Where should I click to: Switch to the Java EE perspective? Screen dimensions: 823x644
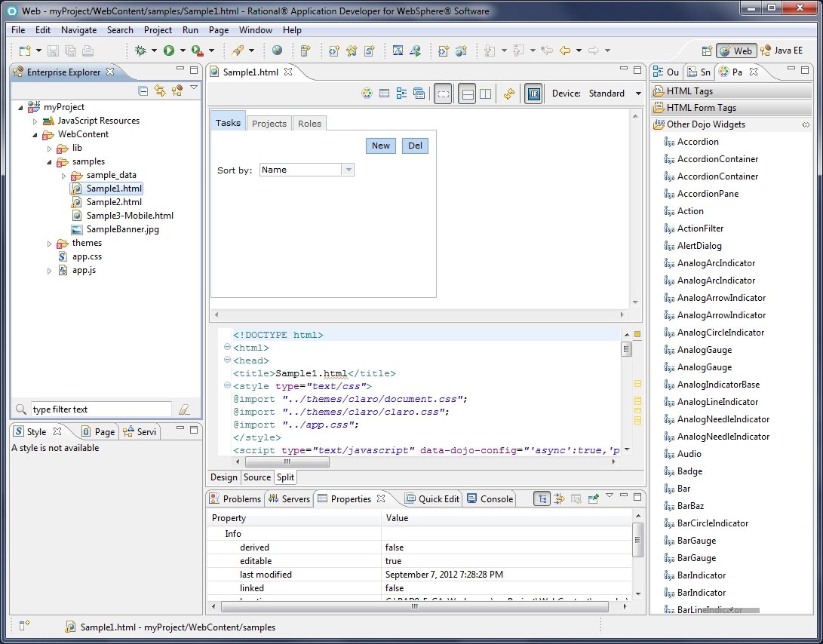(782, 51)
